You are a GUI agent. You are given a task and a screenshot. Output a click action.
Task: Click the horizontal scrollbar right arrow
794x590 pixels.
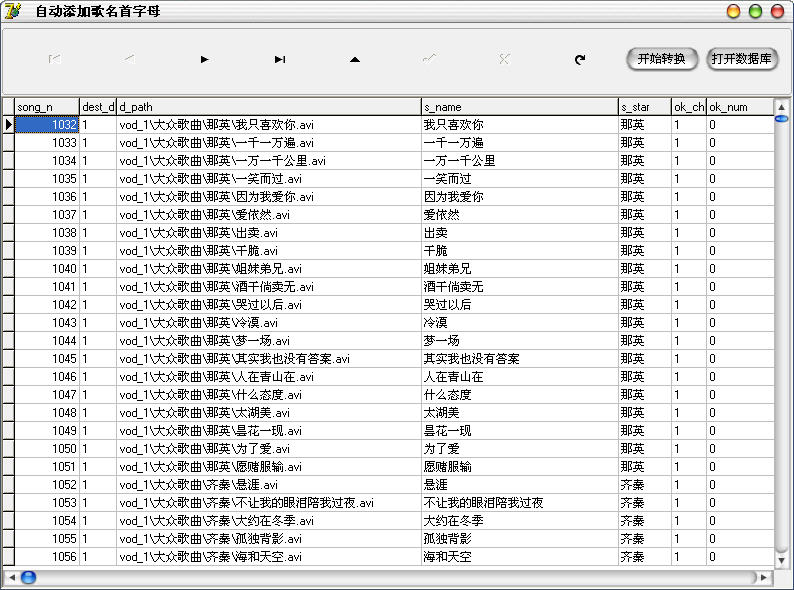pyautogui.click(x=764, y=577)
